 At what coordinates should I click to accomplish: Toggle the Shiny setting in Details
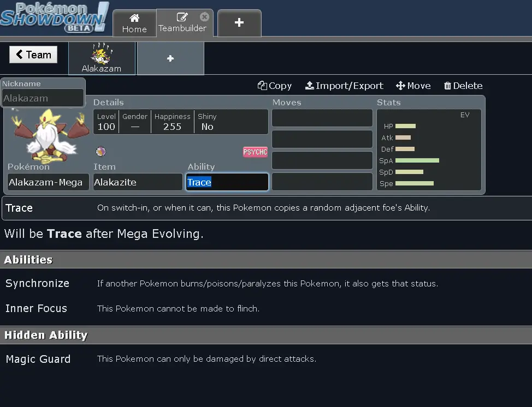[208, 122]
